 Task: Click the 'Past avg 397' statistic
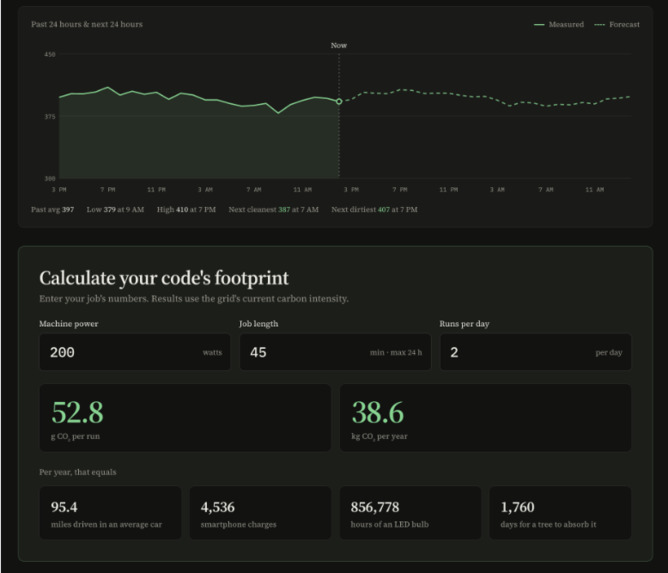pos(52,210)
